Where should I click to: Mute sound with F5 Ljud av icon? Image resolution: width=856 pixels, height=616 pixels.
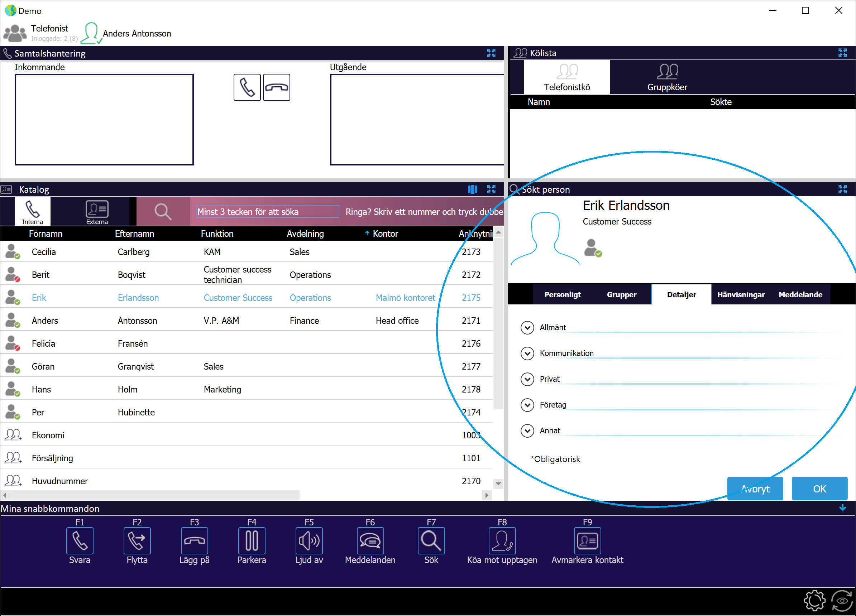pyautogui.click(x=309, y=540)
